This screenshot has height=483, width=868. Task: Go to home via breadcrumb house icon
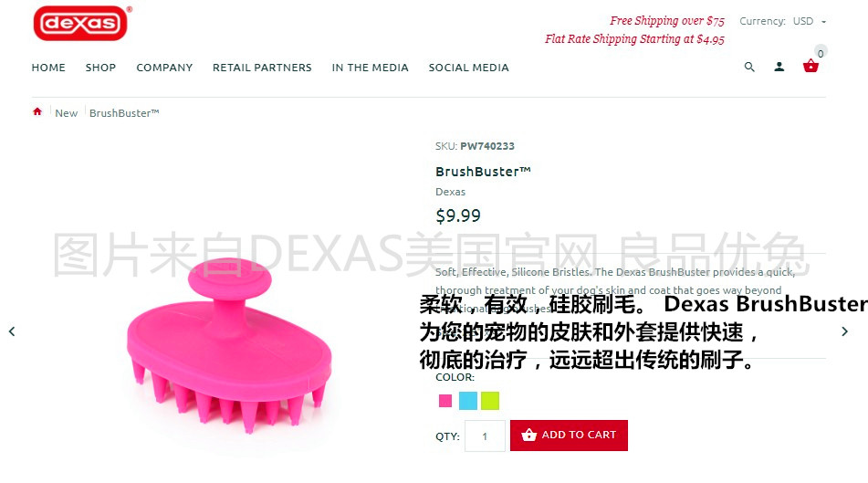37,112
